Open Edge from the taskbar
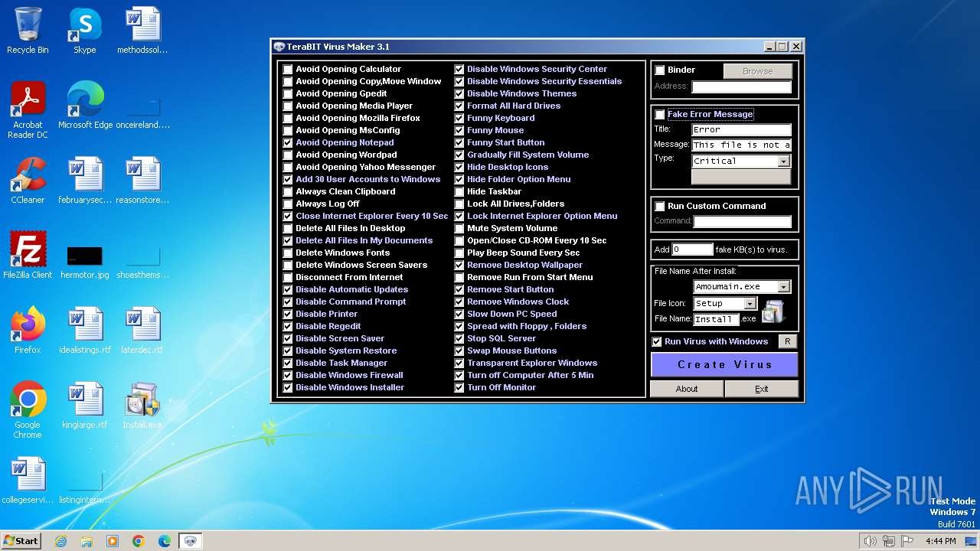This screenshot has width=980, height=551. [x=165, y=541]
